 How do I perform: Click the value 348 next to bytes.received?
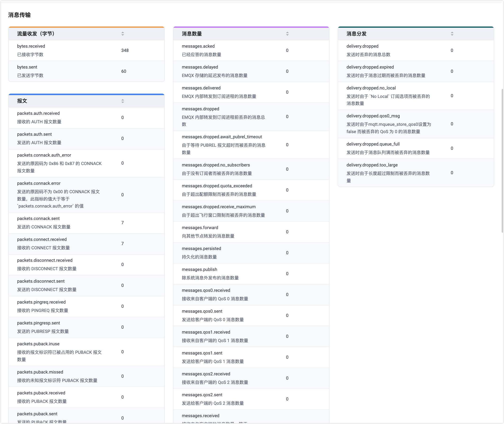[x=125, y=50]
